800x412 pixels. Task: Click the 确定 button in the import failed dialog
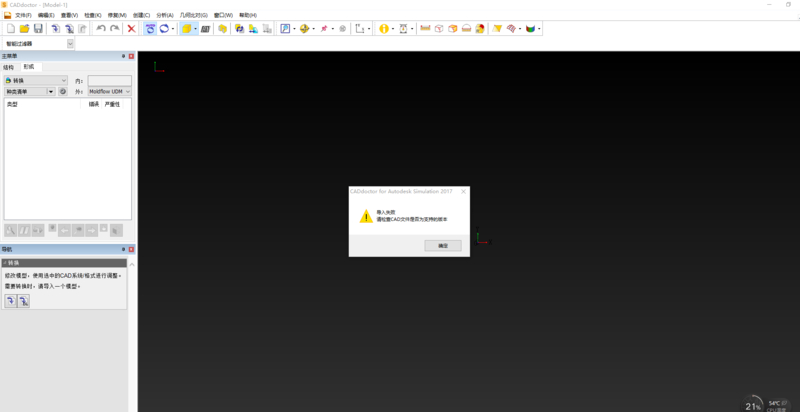click(x=443, y=246)
